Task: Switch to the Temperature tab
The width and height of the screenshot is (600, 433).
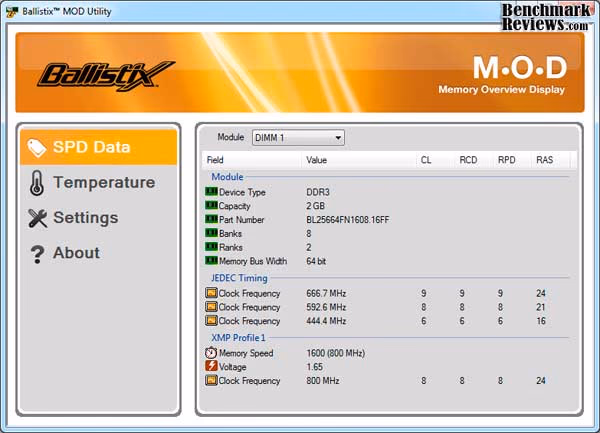Action: [x=99, y=182]
